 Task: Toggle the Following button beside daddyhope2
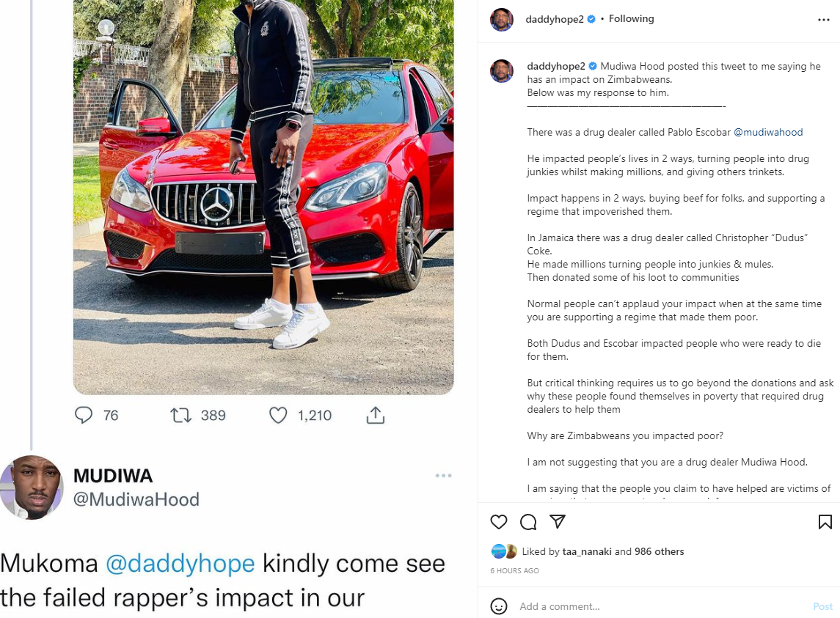point(631,19)
